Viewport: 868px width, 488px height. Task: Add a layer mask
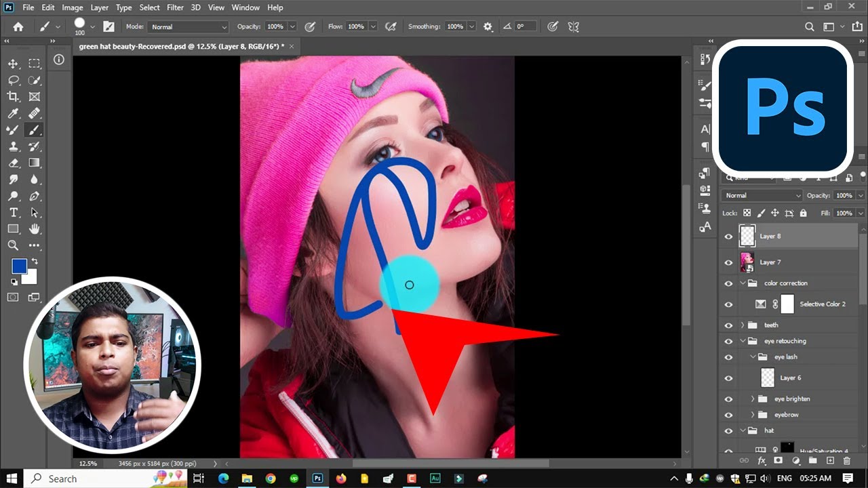coord(778,460)
